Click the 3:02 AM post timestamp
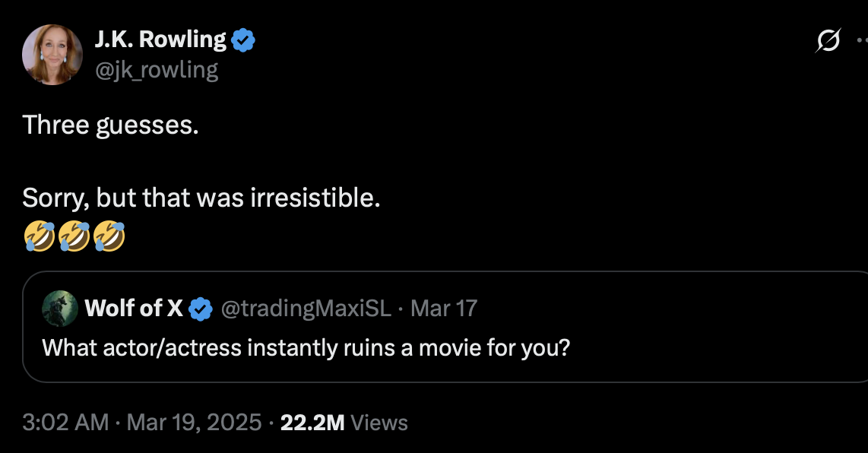868x453 pixels. click(x=65, y=423)
